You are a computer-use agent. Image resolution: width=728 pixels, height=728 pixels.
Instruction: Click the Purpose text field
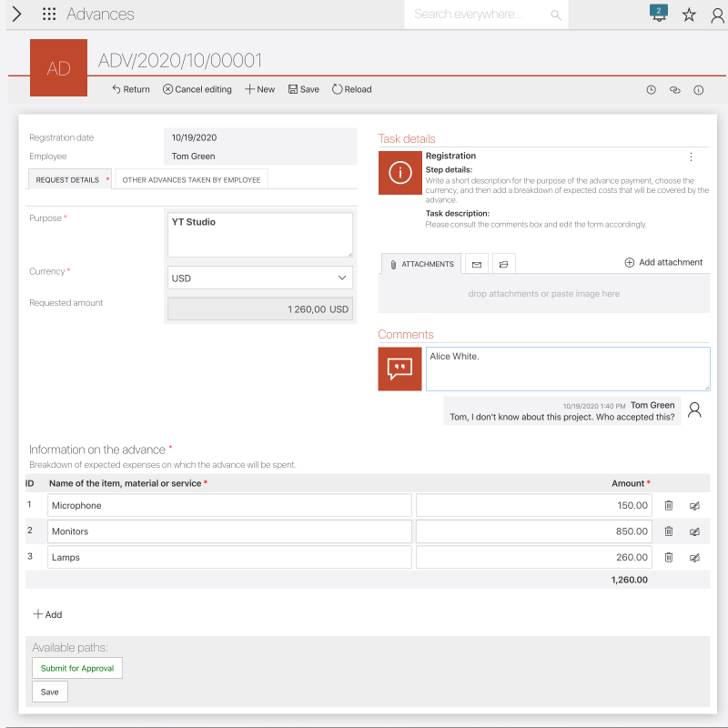[x=260, y=235]
